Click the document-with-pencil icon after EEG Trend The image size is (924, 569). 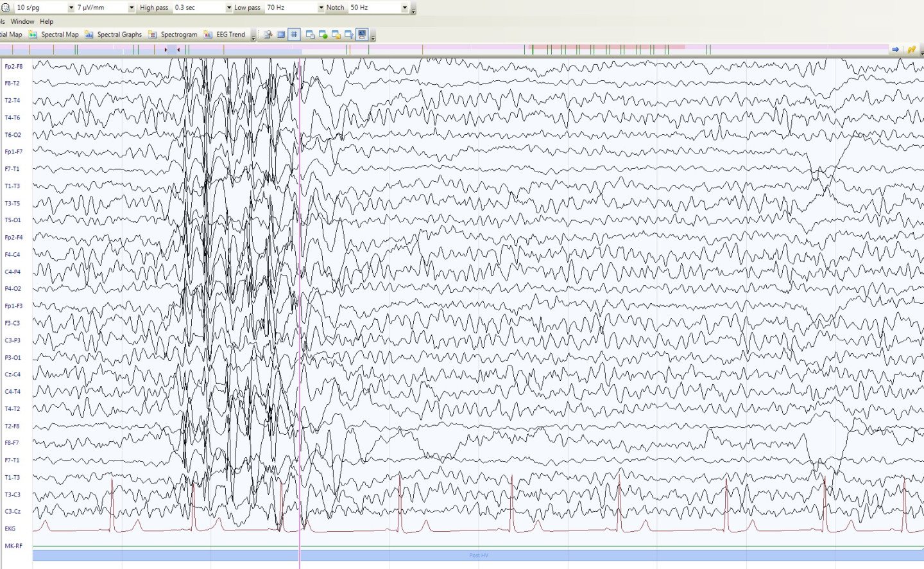click(268, 35)
